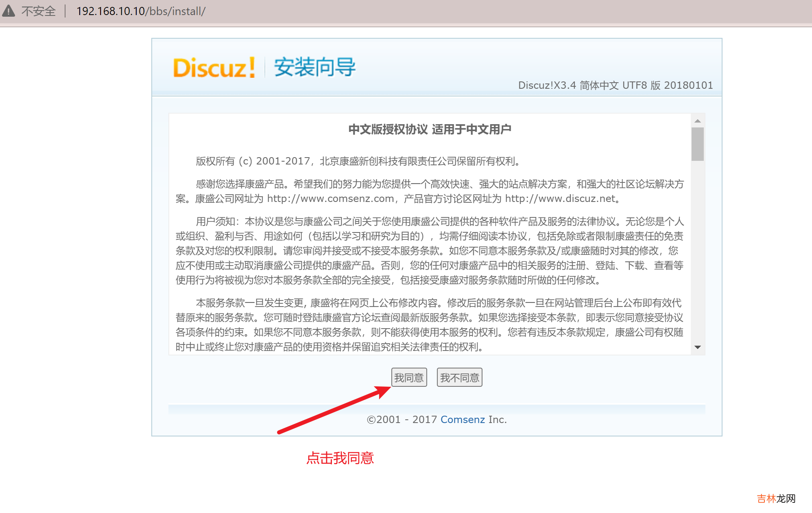Click the 我同意 agree button
Image resolution: width=812 pixels, height=513 pixels.
(x=409, y=377)
